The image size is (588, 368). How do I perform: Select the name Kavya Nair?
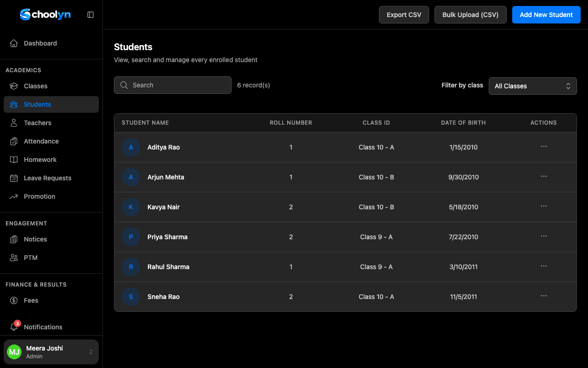pyautogui.click(x=164, y=207)
